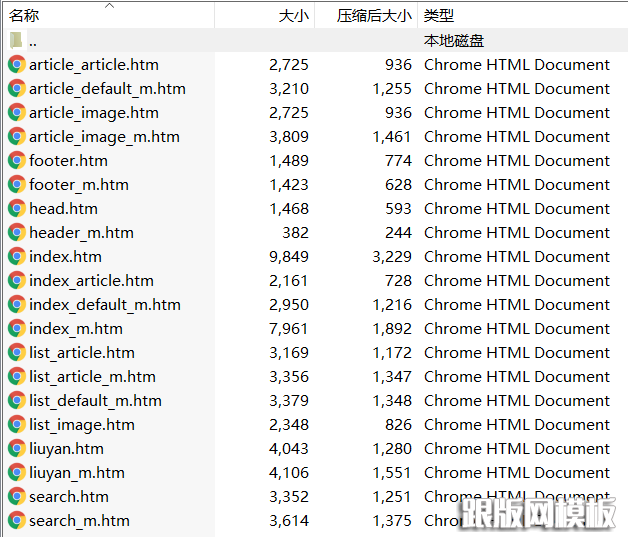Select the footer_m.htm file name
Image resolution: width=628 pixels, height=537 pixels.
79,185
